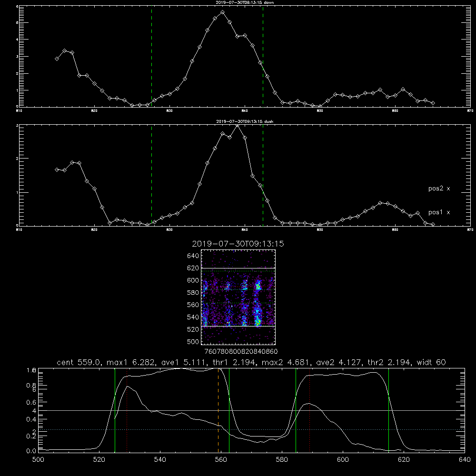This screenshot has width=476, height=476.
Task: Click the spectral image y-axis label 580
Action: (x=193, y=293)
